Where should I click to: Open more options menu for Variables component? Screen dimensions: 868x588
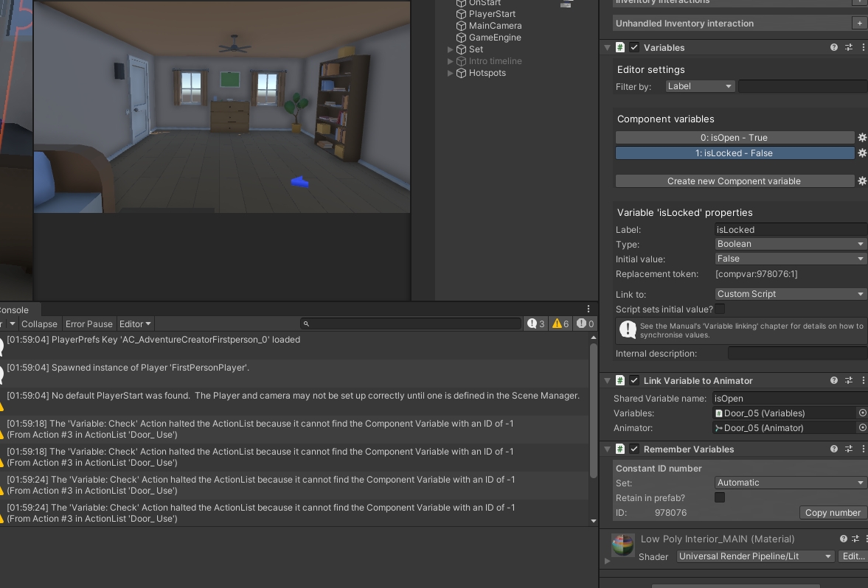[x=863, y=48]
